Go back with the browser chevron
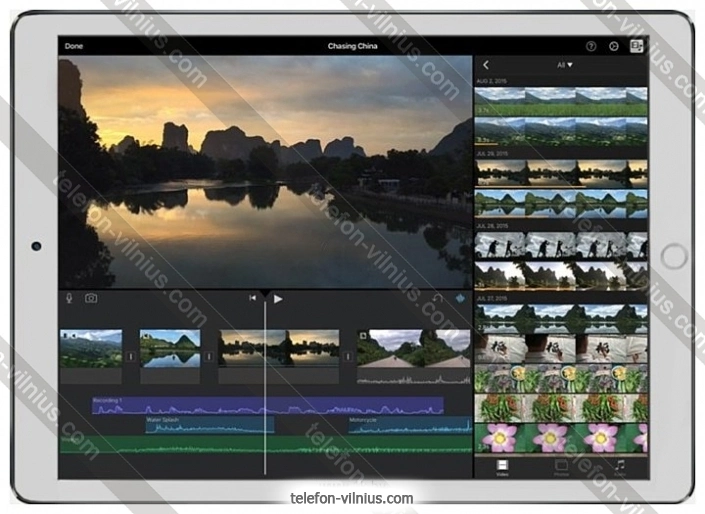 click(486, 65)
